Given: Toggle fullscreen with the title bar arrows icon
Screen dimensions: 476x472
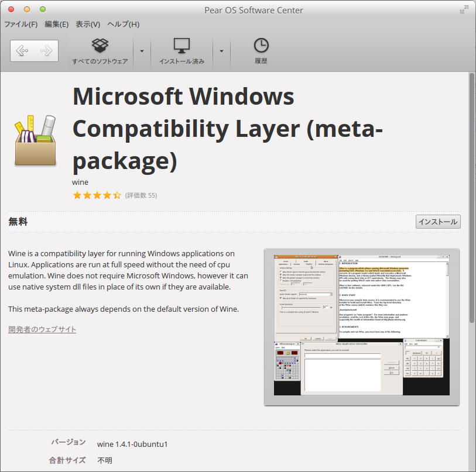Looking at the screenshot, I should coord(464,10).
